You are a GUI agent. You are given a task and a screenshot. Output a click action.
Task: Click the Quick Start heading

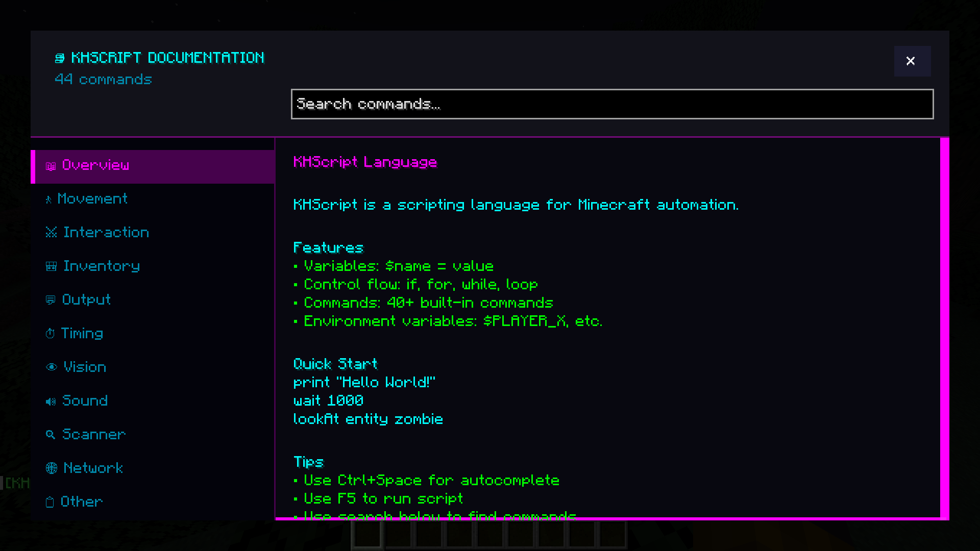coord(335,364)
